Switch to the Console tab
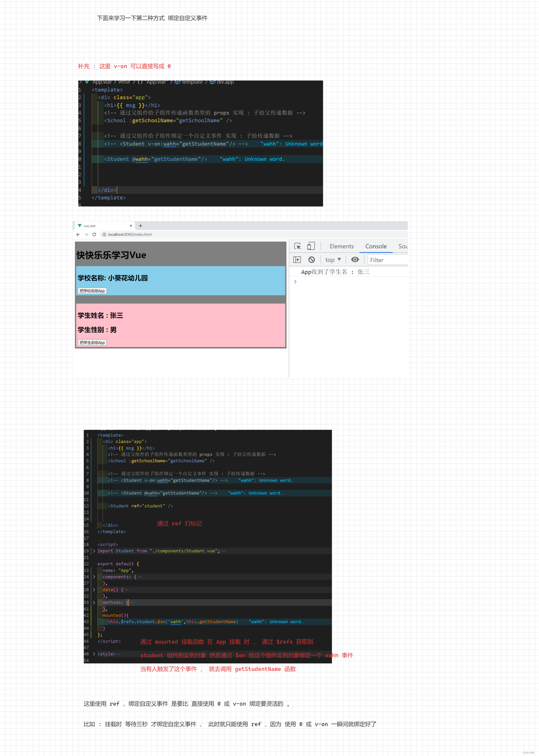The image size is (539, 756). click(x=376, y=246)
